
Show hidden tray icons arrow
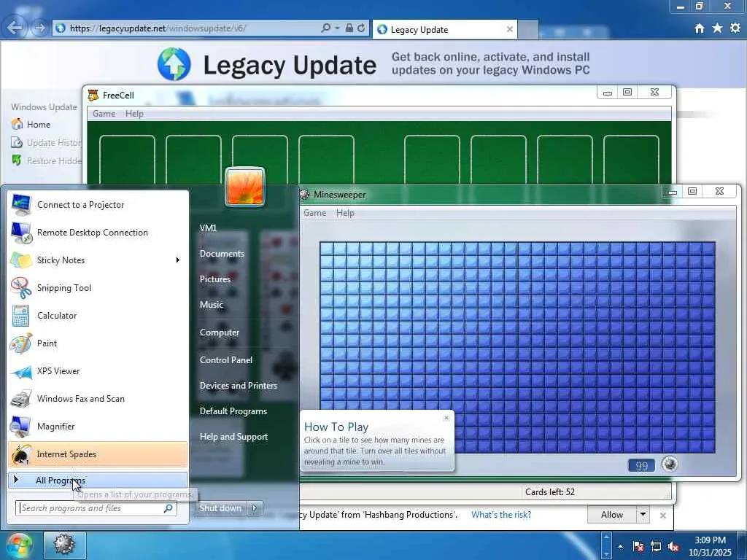(620, 547)
